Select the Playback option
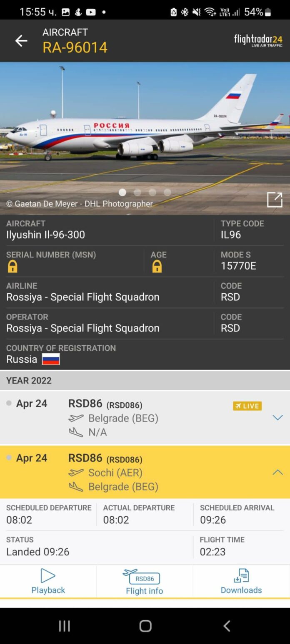The image size is (290, 644). click(x=47, y=581)
